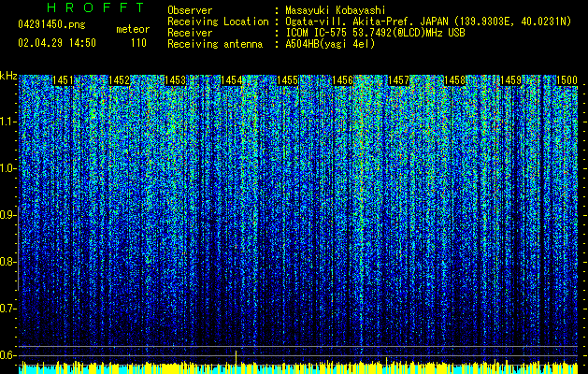Click the 1.1 frequency axis label

tap(8, 122)
